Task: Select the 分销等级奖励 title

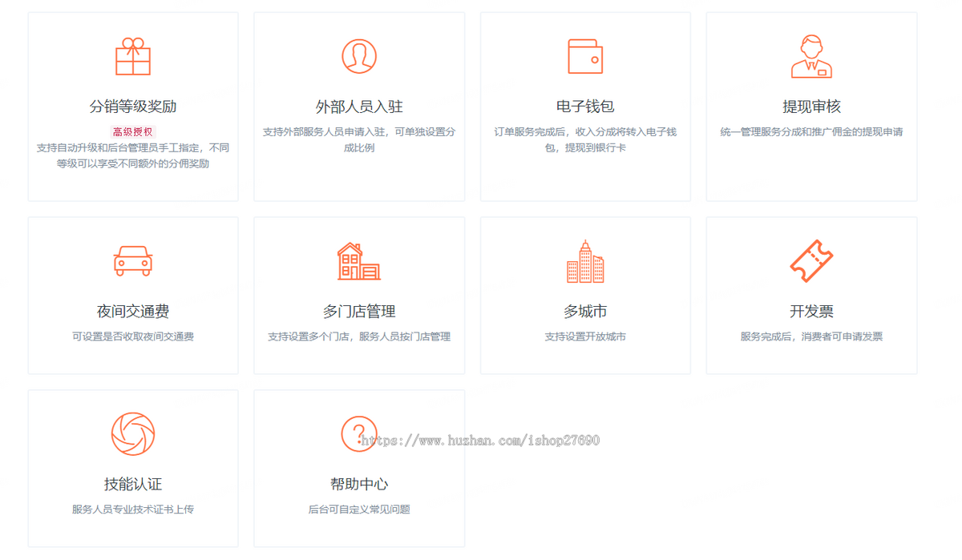Action: [x=133, y=107]
